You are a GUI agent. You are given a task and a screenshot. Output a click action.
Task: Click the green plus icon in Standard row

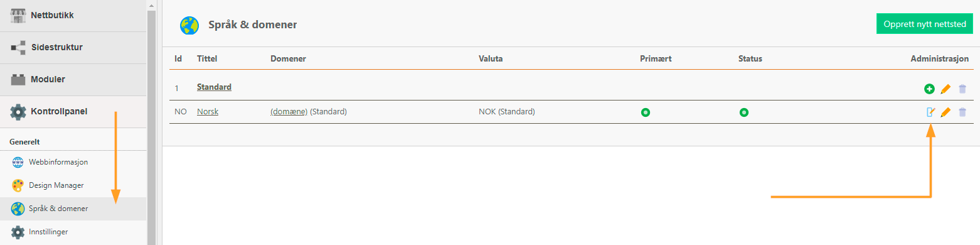point(929,89)
